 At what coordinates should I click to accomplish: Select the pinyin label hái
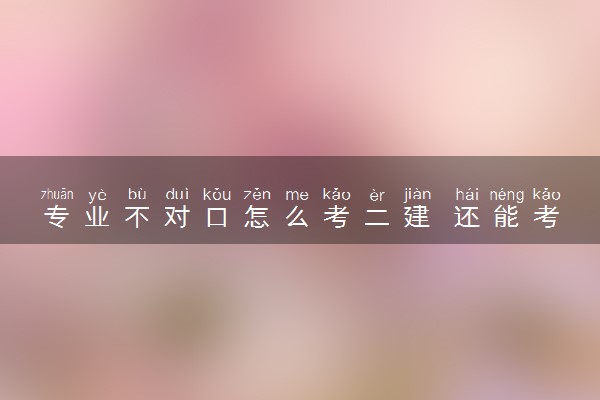(467, 194)
